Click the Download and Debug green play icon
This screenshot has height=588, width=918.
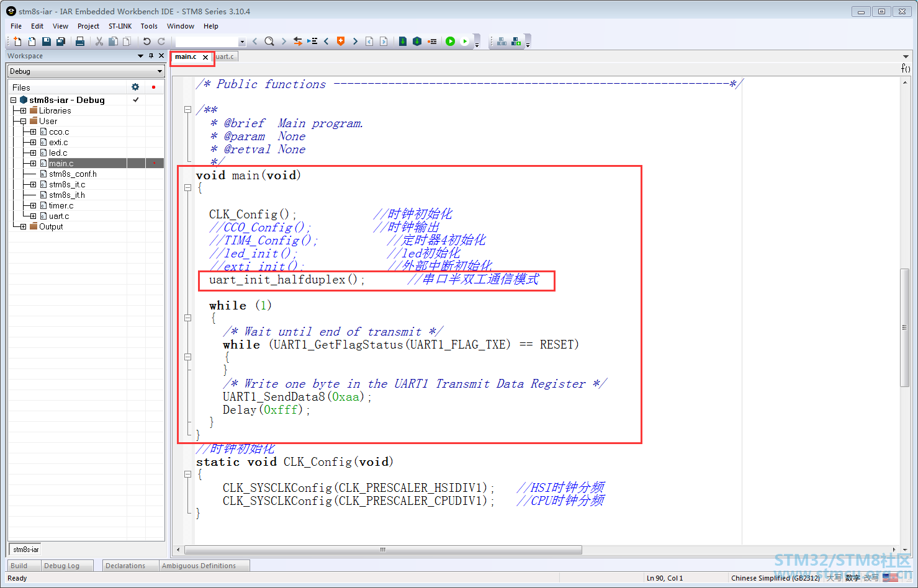click(x=450, y=42)
